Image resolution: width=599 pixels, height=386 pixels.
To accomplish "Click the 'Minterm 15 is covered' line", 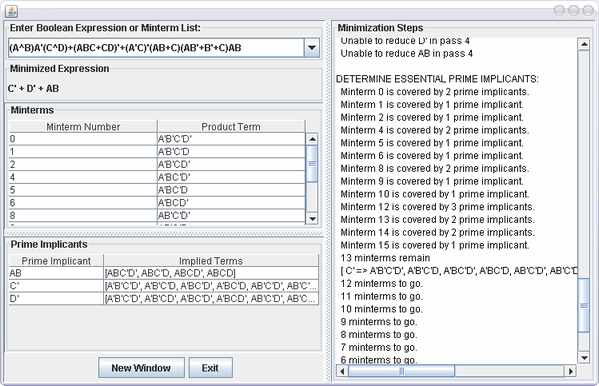I will [435, 245].
